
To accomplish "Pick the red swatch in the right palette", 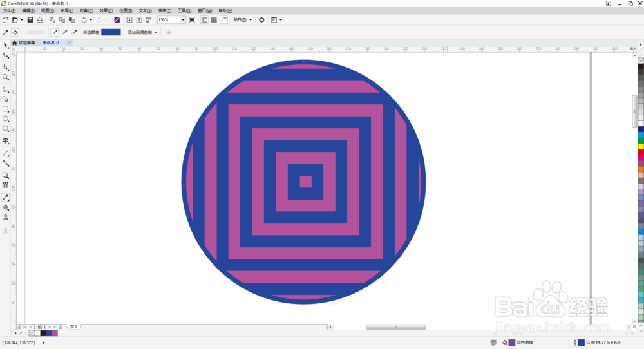I will (x=641, y=153).
